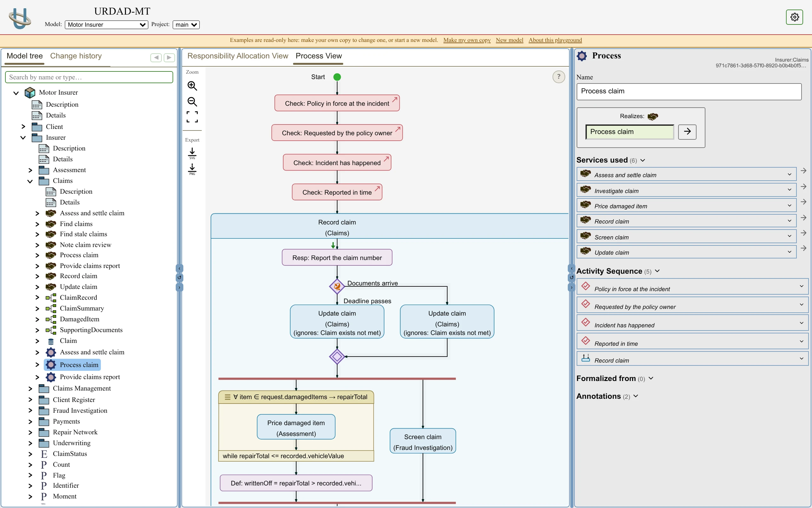
Task: Open About this playground link
Action: [x=555, y=40]
